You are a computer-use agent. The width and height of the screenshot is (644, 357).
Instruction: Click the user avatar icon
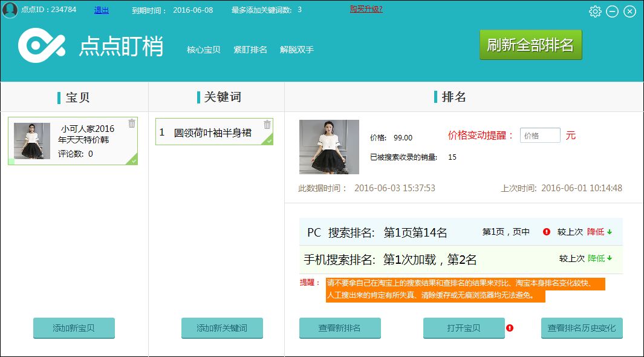pyautogui.click(x=10, y=10)
